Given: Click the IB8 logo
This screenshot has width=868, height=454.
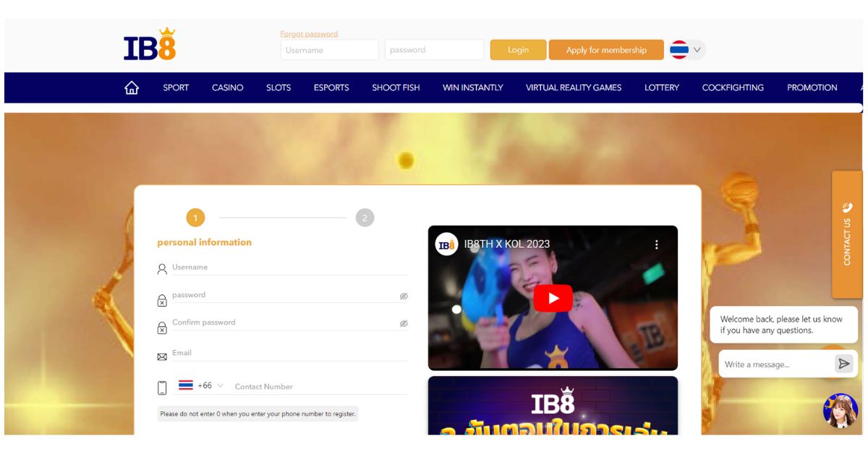Looking at the screenshot, I should (150, 45).
